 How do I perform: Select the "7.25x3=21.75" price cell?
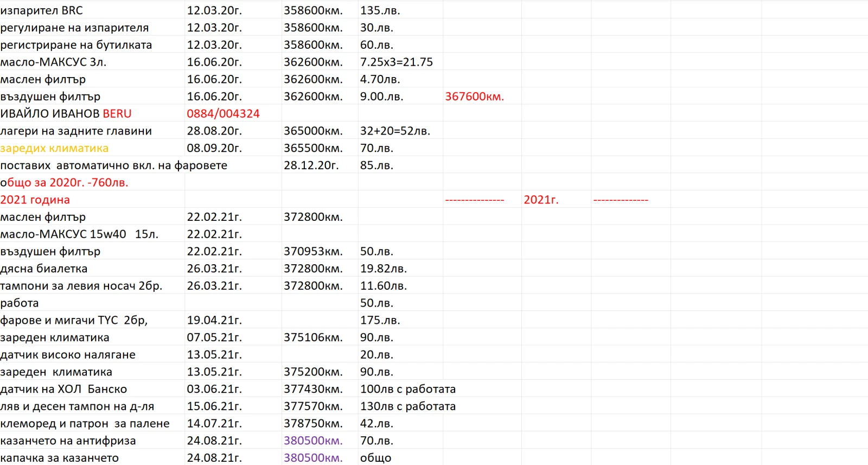coord(397,62)
